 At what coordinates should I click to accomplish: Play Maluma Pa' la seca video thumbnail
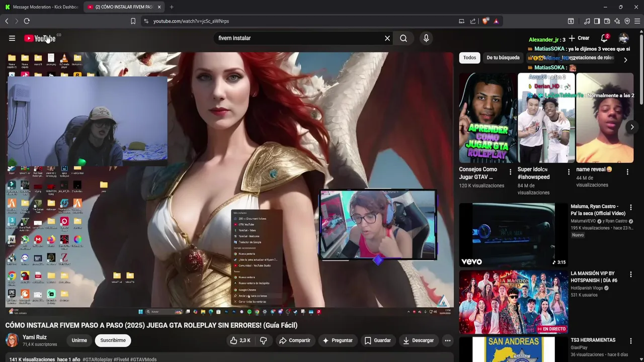coord(513,235)
